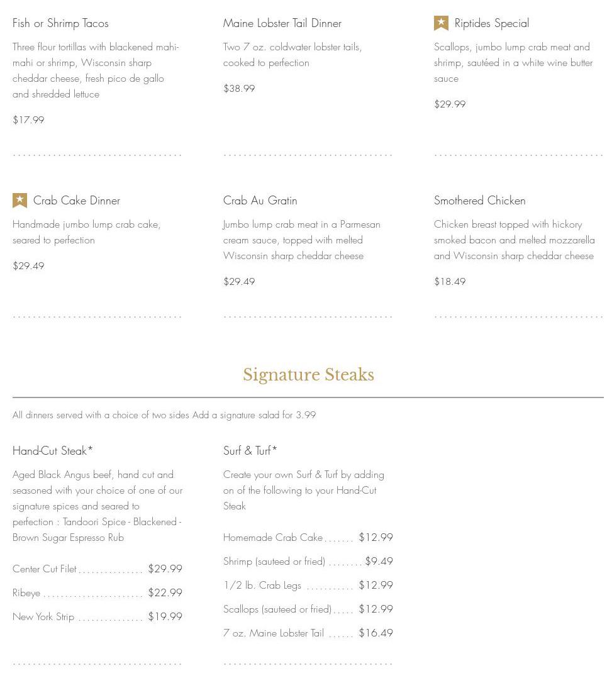
Task: Click the 7 oz. Maine Lobster Tail add-on
Action: coord(273,633)
